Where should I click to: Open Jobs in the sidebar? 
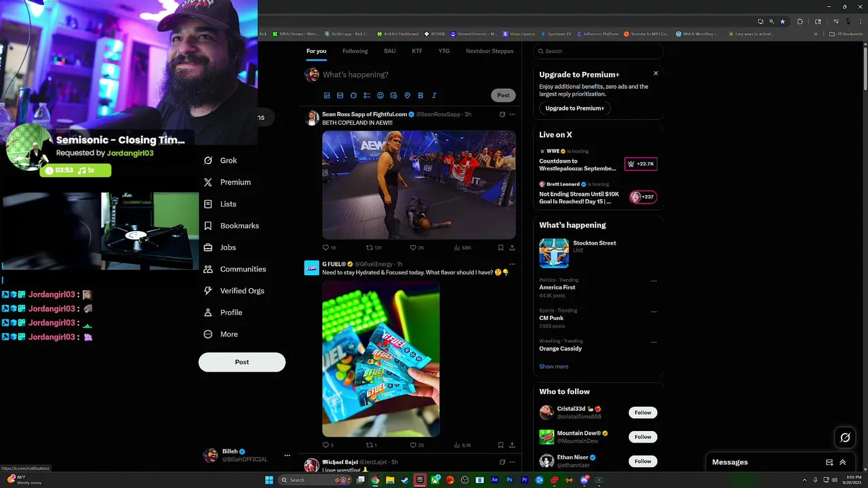click(220, 247)
